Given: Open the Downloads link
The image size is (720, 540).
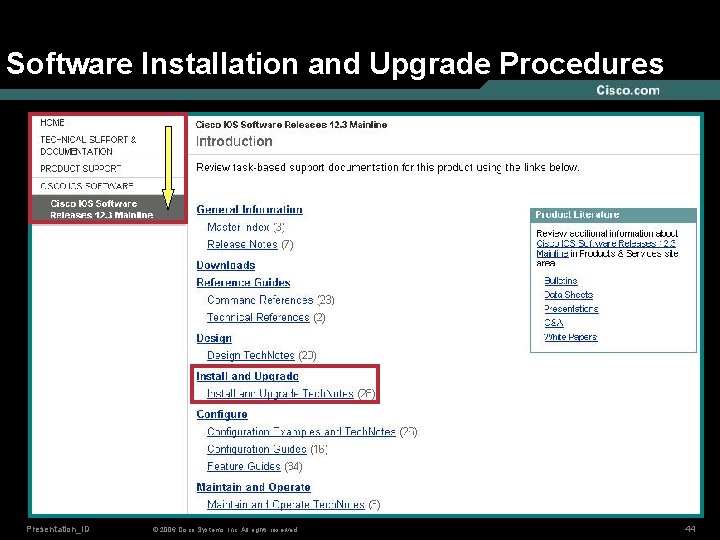Looking at the screenshot, I should (225, 265).
